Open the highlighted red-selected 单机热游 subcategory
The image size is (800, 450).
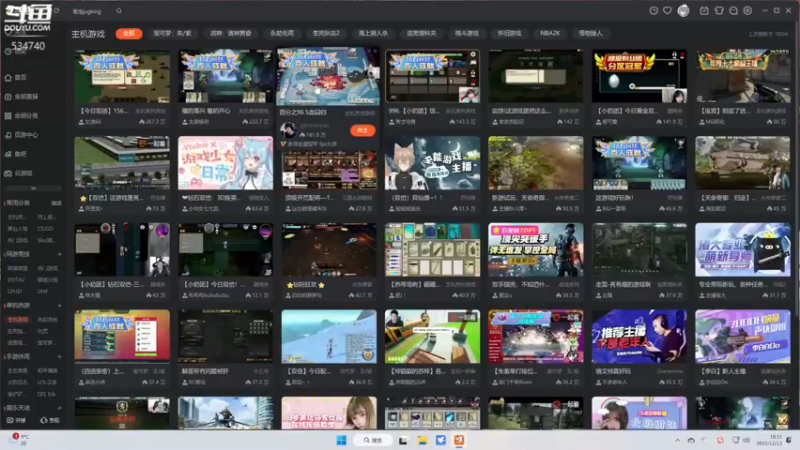18,319
